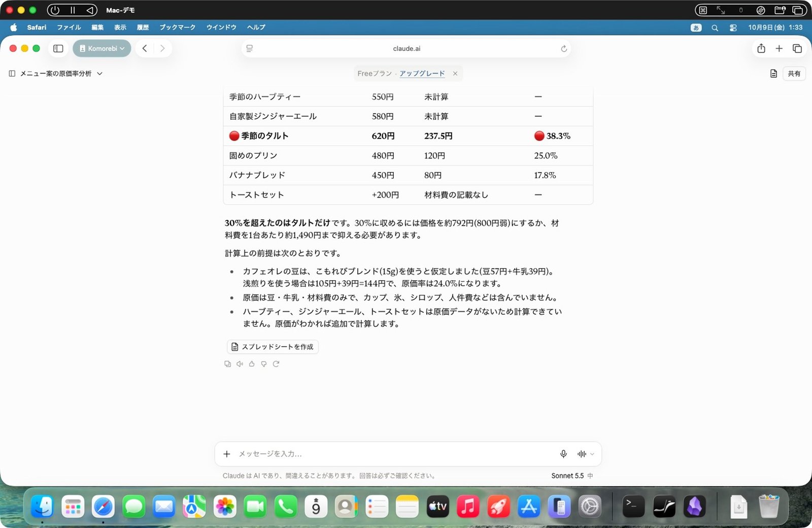This screenshot has height=528, width=812.
Task: Open voice mode waveform button
Action: [x=582, y=454]
